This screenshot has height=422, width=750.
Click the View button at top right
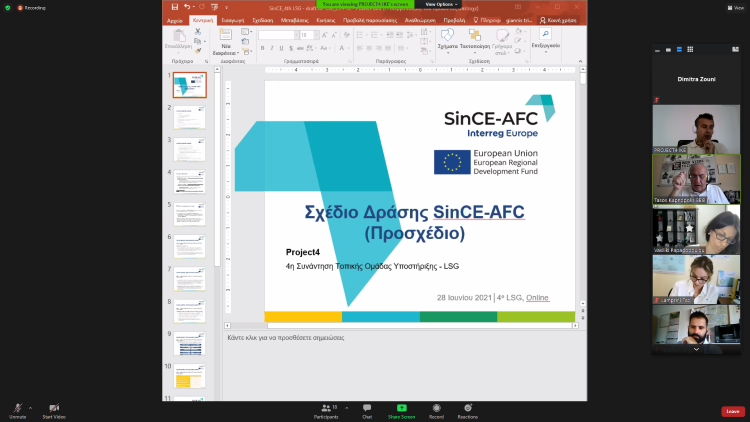735,6
